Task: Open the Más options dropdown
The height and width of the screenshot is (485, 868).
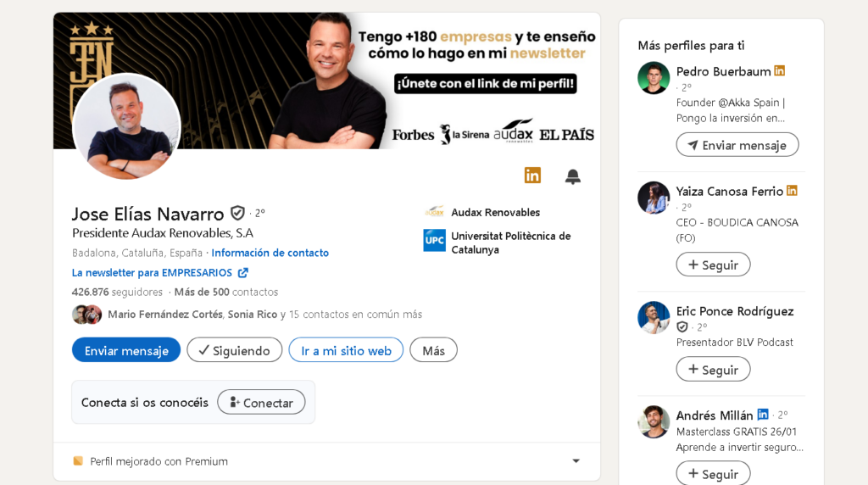Action: pyautogui.click(x=433, y=350)
